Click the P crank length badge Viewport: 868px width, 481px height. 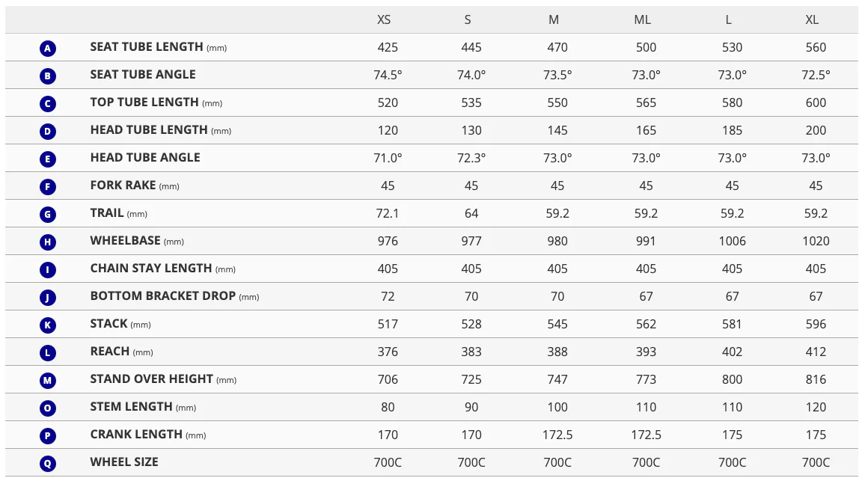coord(48,435)
